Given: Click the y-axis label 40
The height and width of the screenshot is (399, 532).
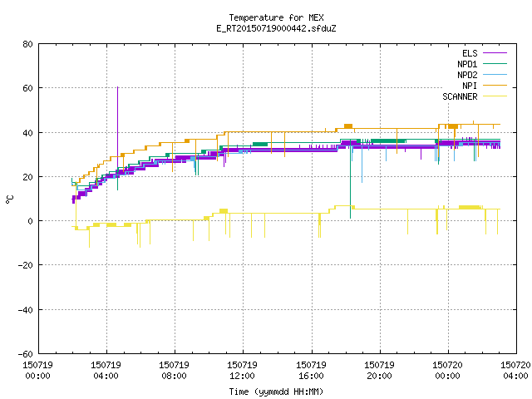Looking at the screenshot, I should (27, 133).
